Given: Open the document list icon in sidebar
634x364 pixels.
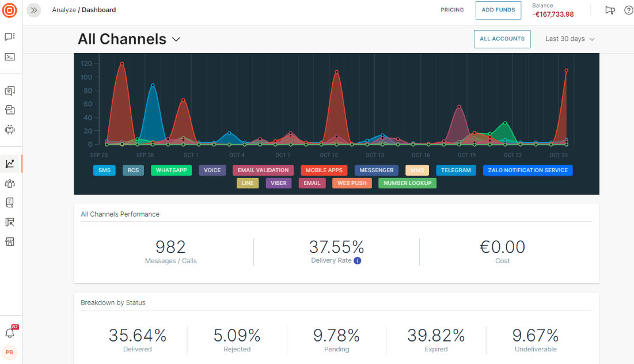Looking at the screenshot, I should pos(10,203).
